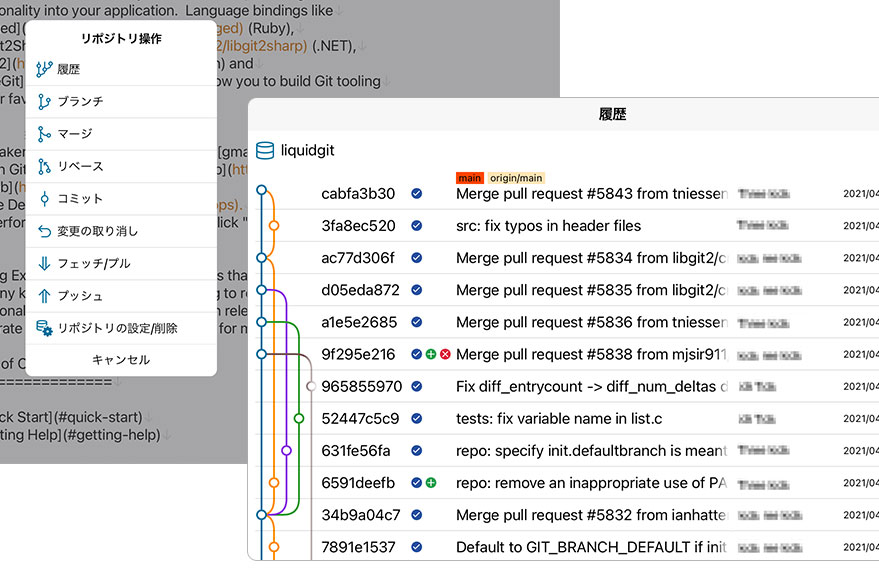This screenshot has height=568, width=879.
Task: Click the プッシュ upload arrow icon
Action: [x=44, y=296]
